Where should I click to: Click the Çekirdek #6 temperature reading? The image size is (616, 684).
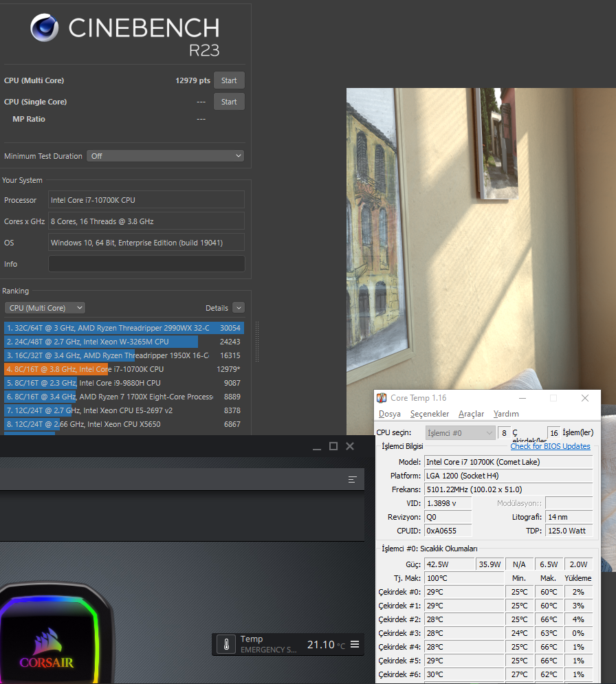tap(464, 674)
